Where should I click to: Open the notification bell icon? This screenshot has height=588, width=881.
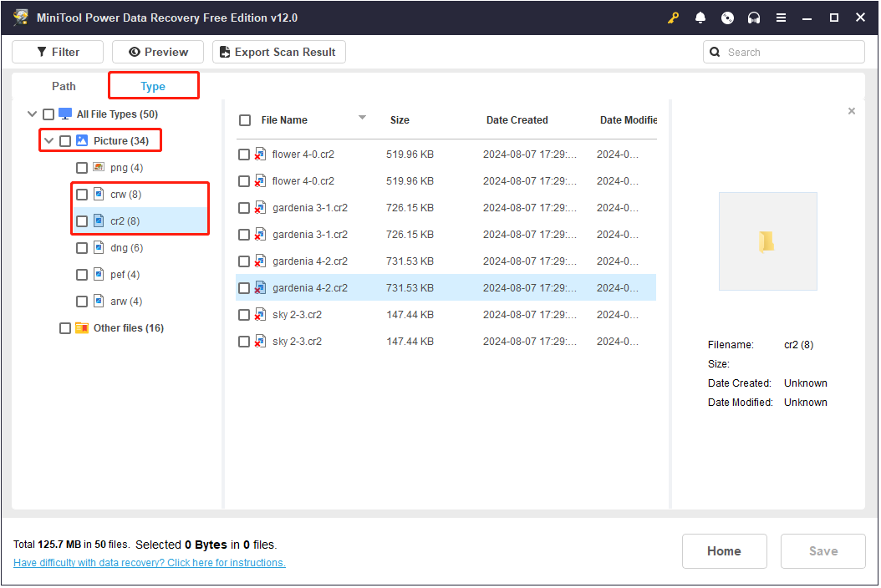point(700,18)
